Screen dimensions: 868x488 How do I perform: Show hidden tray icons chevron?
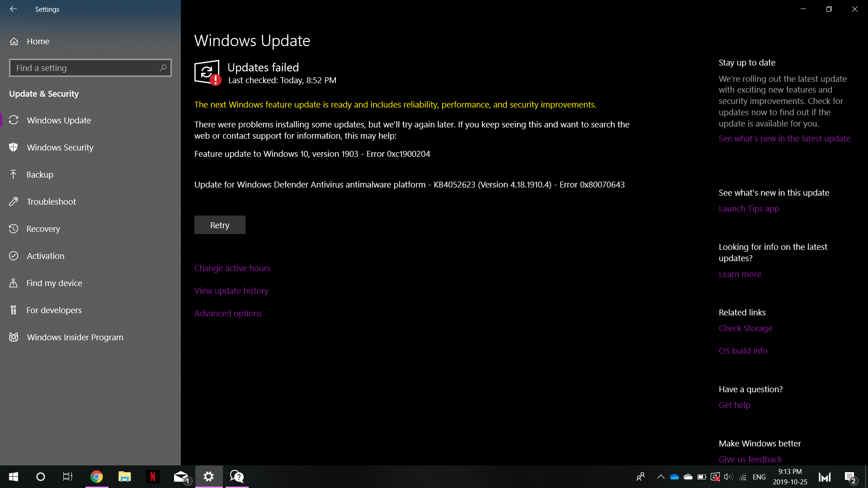pos(660,477)
